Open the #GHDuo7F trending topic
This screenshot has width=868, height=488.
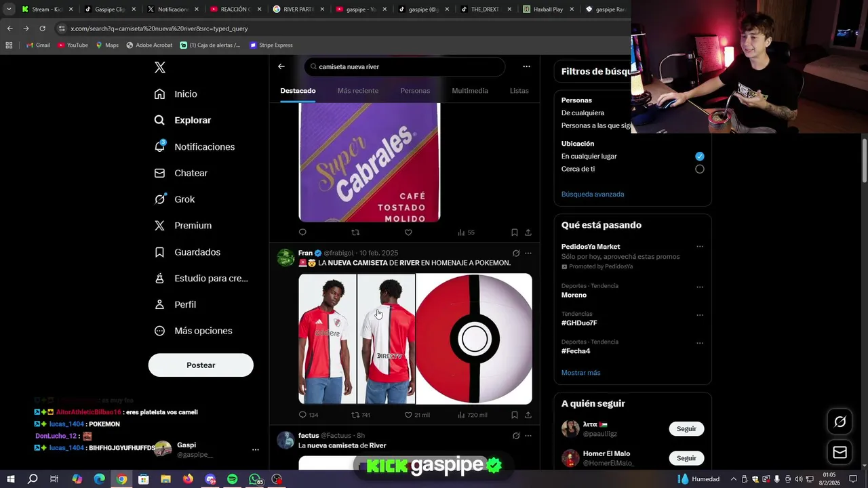pos(579,323)
